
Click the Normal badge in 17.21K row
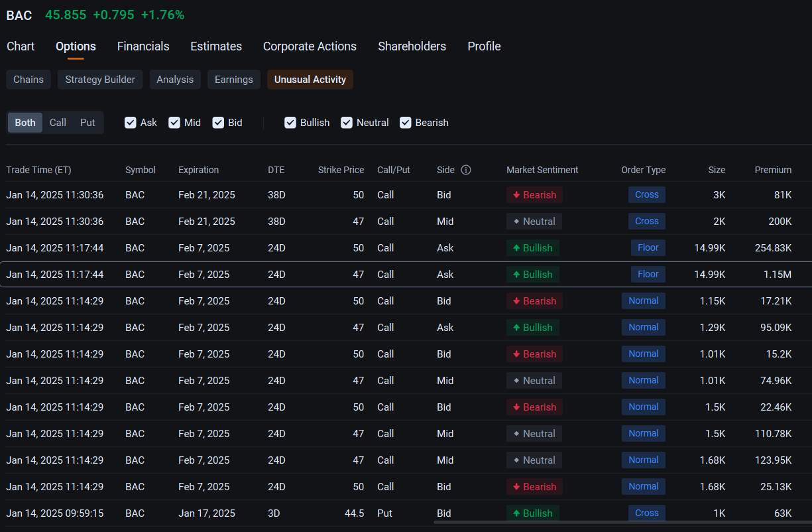(x=644, y=301)
